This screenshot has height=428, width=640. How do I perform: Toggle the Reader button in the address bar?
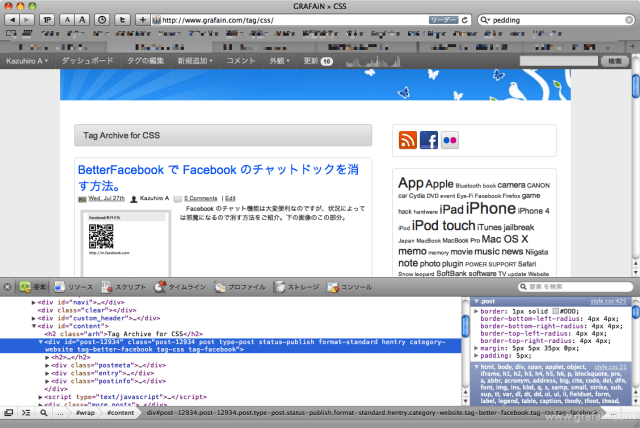[x=443, y=20]
